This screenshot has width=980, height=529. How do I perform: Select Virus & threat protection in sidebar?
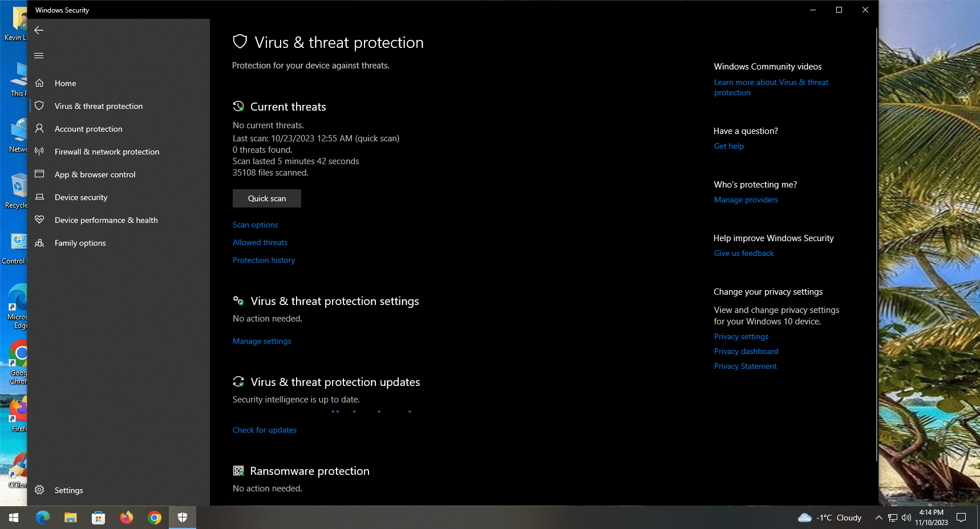[119, 106]
